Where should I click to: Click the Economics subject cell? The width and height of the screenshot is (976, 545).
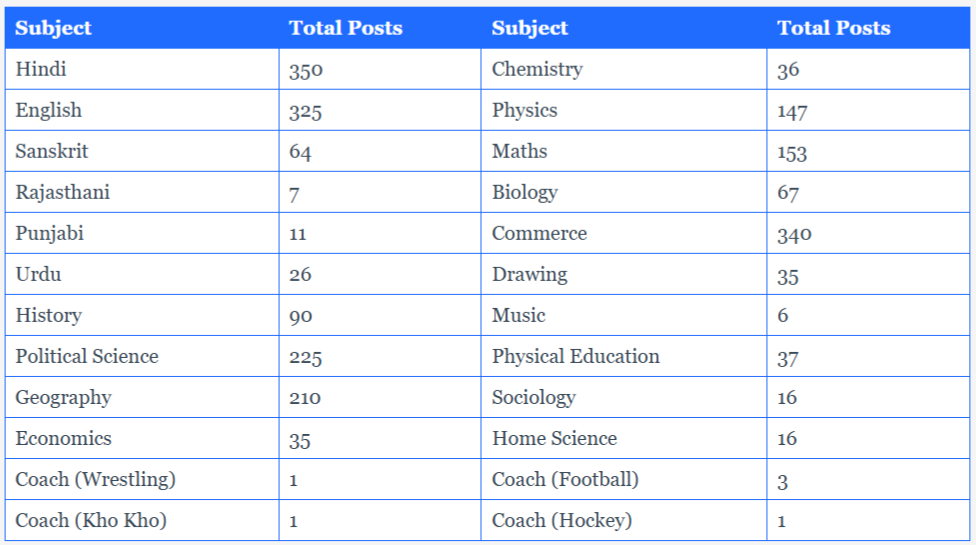142,439
